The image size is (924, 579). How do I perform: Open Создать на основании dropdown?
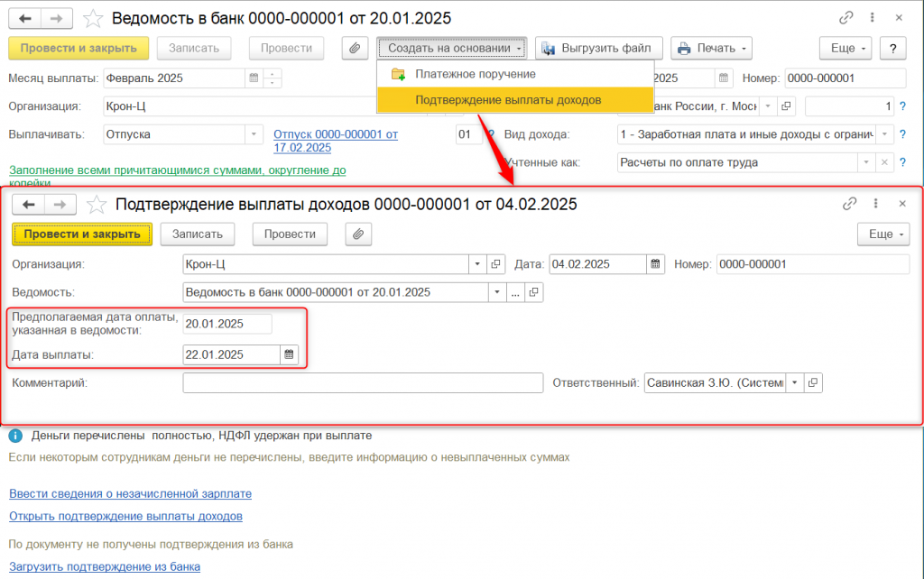[x=452, y=49]
